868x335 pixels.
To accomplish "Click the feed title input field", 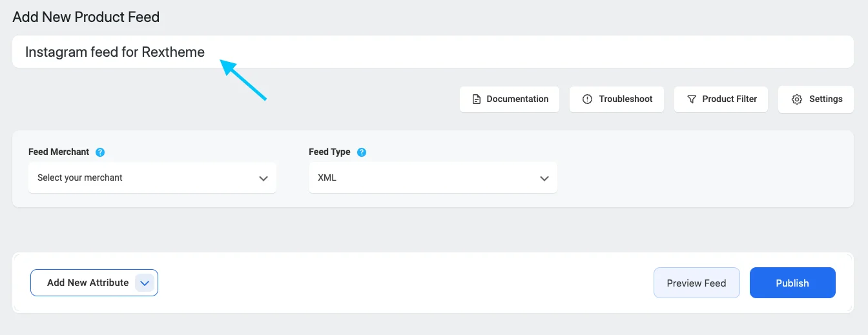I will (433, 52).
